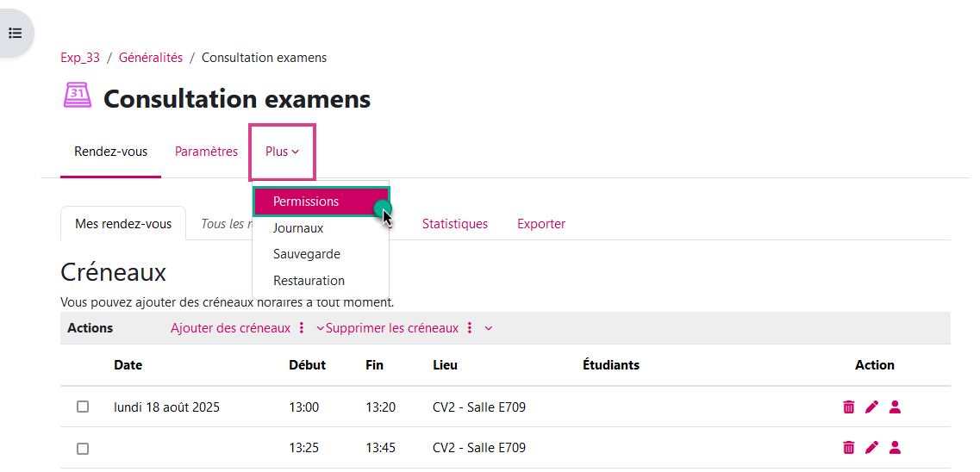This screenshot has height=472, width=980.
Task: Select Journaux in the dropdown menu
Action: (x=298, y=228)
